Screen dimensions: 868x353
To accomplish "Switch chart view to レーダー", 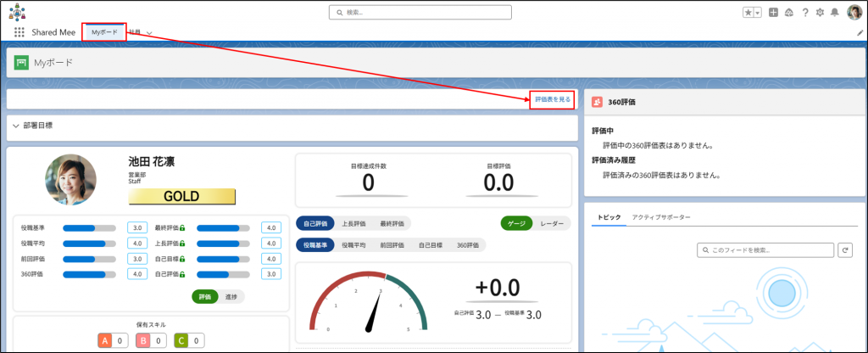I will (552, 223).
